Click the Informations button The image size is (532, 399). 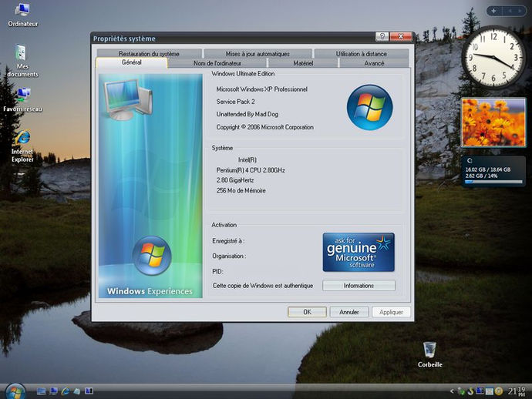pos(359,286)
